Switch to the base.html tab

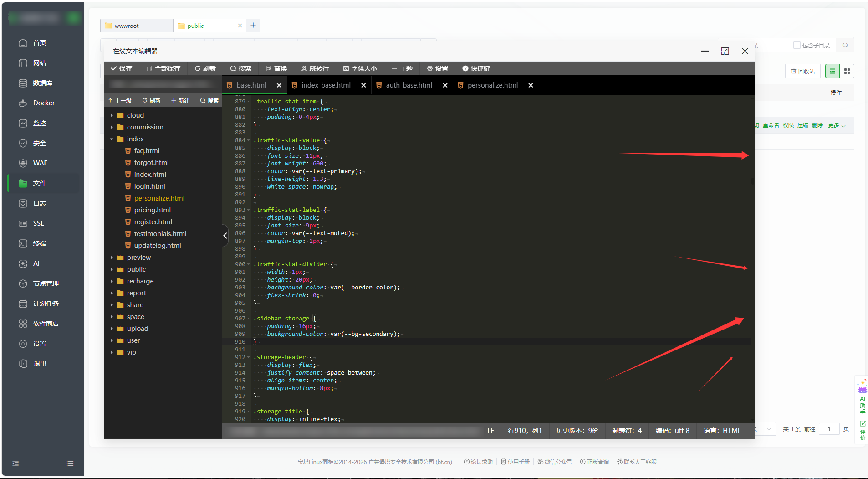pyautogui.click(x=251, y=85)
